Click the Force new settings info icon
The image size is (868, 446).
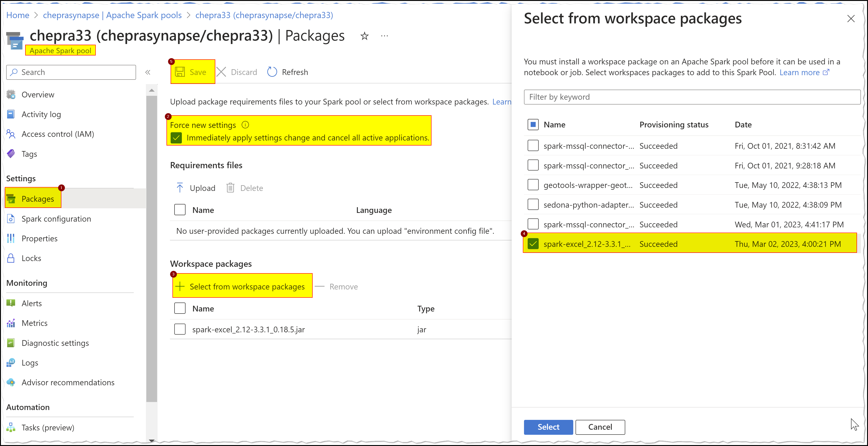(245, 125)
